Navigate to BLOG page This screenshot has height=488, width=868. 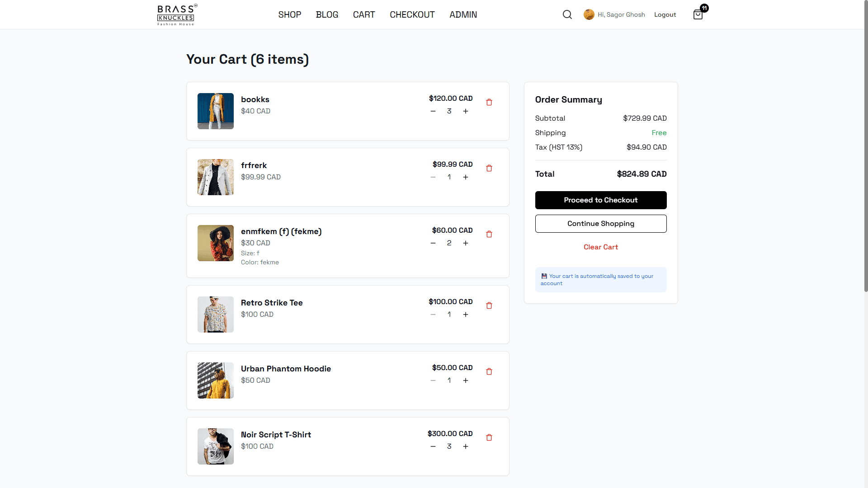tap(327, 14)
